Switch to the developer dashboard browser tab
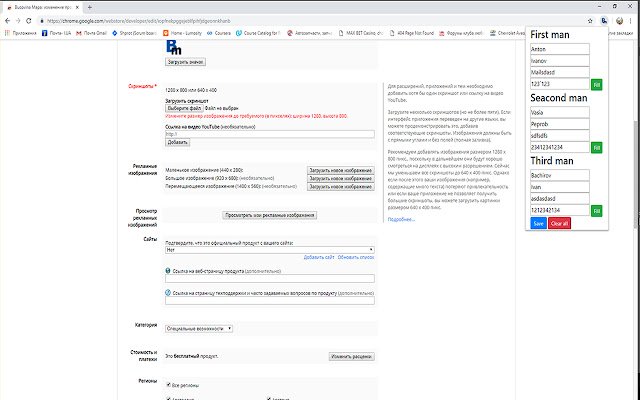This screenshot has width=640, height=400. click(41, 7)
